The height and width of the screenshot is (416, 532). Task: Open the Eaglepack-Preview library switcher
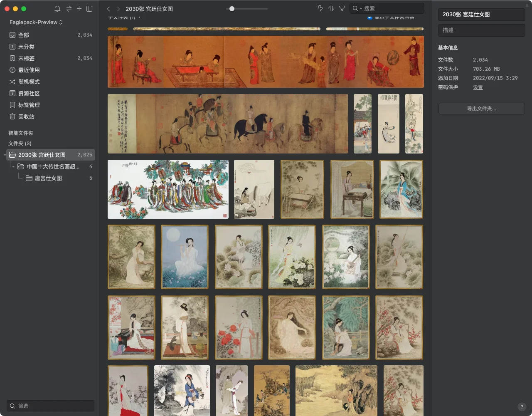pyautogui.click(x=36, y=22)
